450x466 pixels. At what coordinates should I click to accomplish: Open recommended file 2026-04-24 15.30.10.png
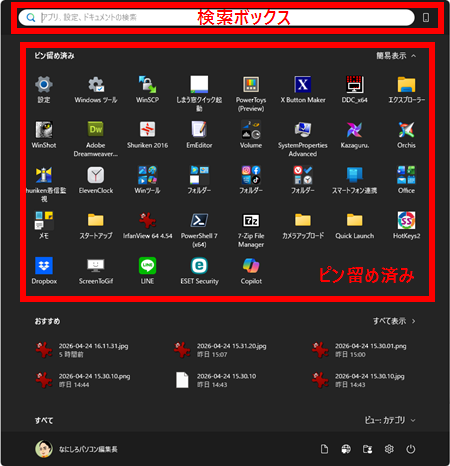tap(83, 380)
